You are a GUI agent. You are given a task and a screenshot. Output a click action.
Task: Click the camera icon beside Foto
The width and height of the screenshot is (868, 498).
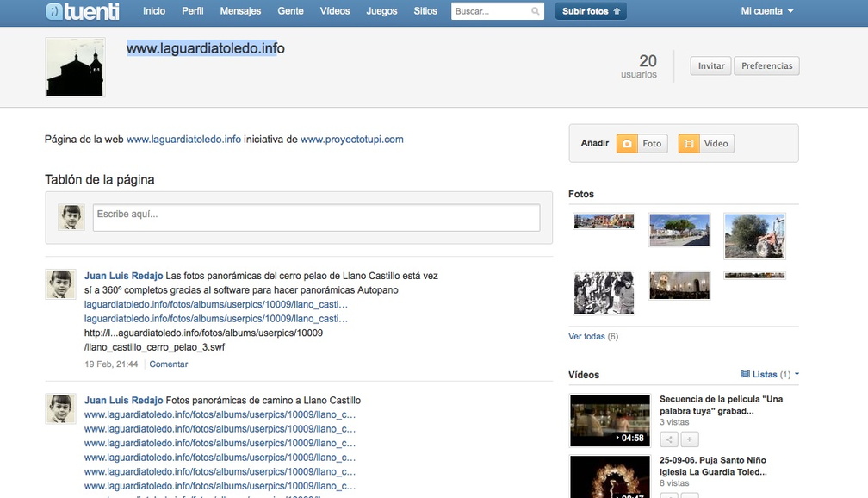(x=627, y=144)
